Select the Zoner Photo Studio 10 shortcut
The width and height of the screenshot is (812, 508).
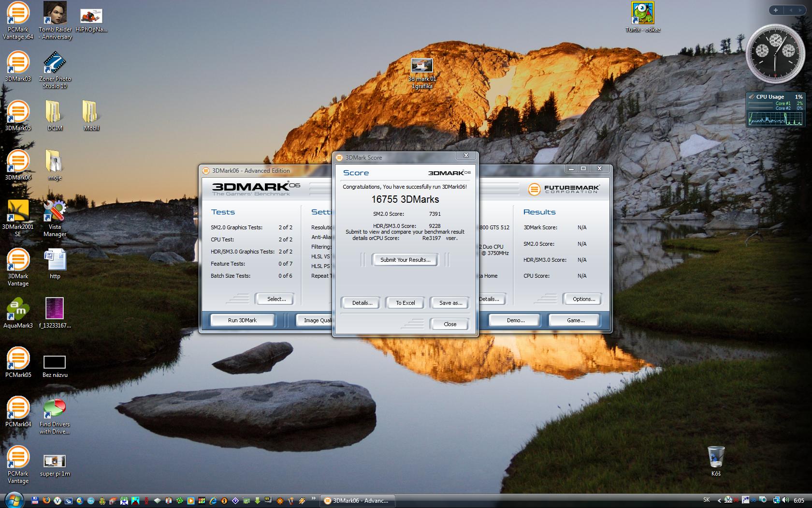[55, 70]
